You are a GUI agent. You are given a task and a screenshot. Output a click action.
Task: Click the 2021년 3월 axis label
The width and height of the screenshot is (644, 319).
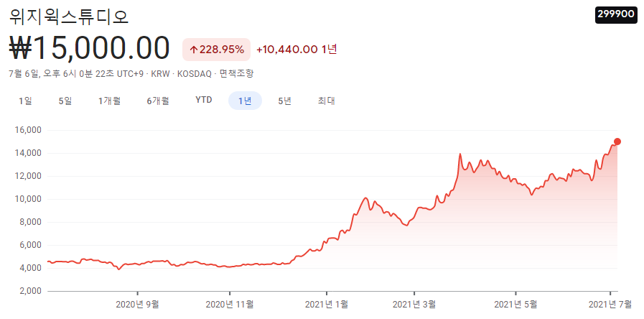(x=414, y=305)
